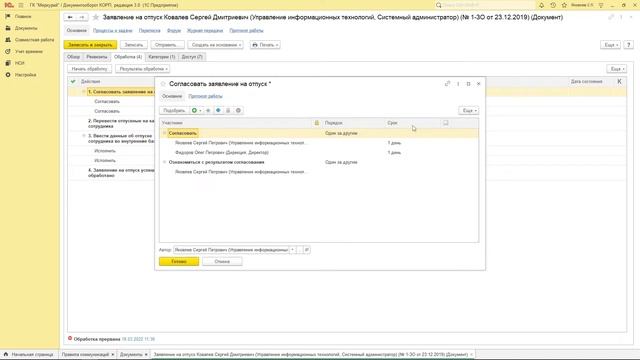Star the vacation request document as favorite
This screenshot has width=640, height=360.
coord(96,17)
